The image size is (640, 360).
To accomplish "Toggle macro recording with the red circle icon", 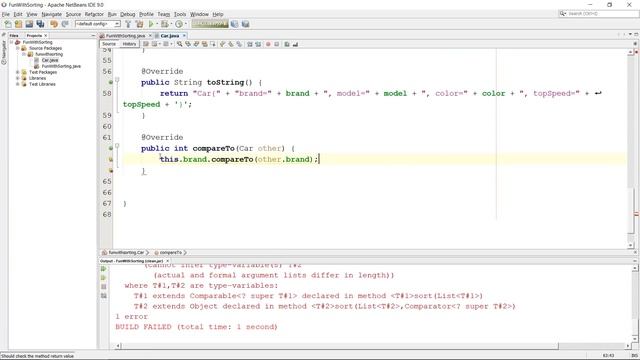I will (268, 44).
